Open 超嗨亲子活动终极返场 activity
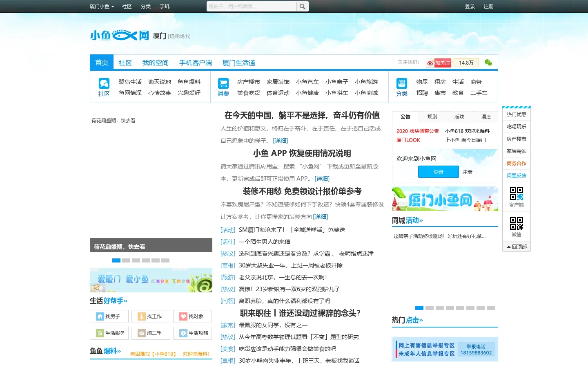588x368 pixels. [x=439, y=236]
